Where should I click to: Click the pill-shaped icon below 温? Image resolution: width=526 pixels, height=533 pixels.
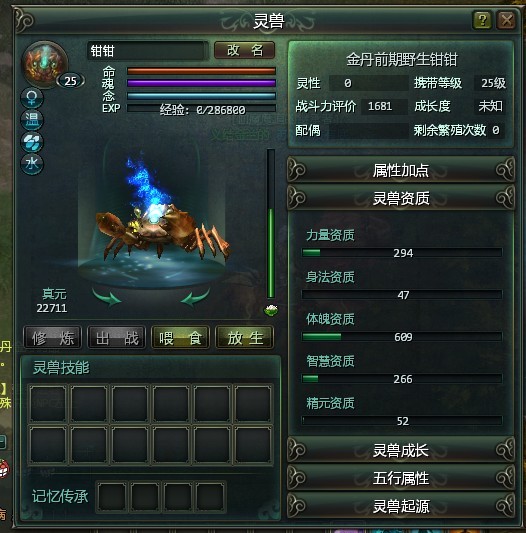click(x=32, y=142)
